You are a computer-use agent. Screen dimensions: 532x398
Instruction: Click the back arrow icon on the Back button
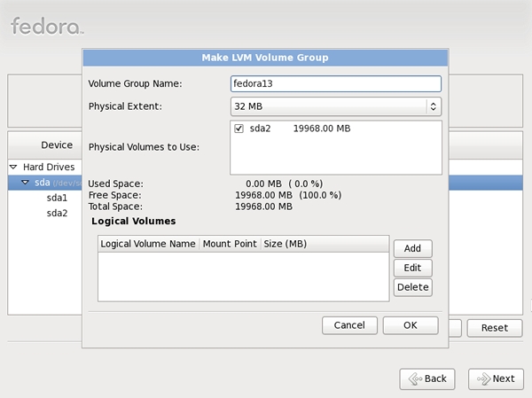(x=415, y=378)
